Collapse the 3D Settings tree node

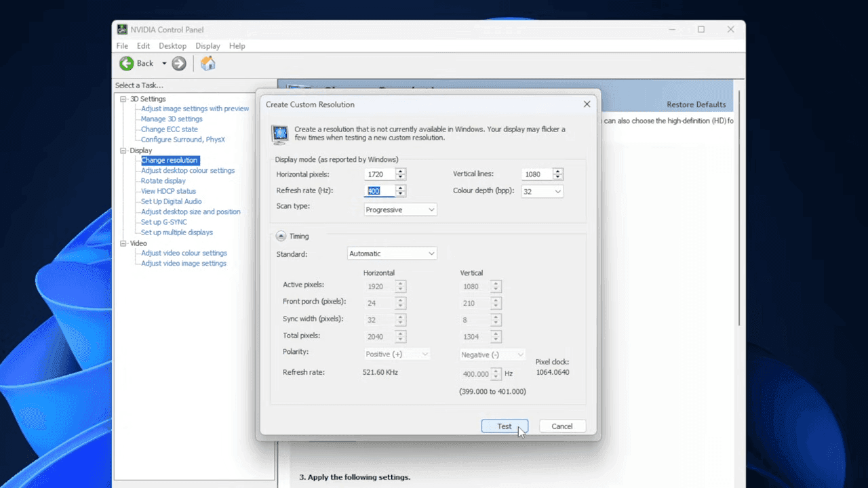(x=123, y=99)
